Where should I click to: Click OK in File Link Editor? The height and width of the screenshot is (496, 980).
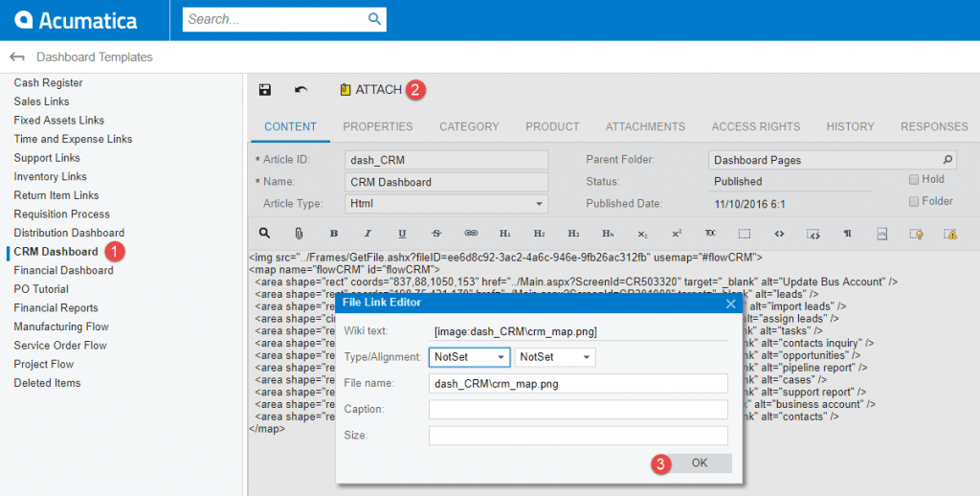(x=700, y=462)
